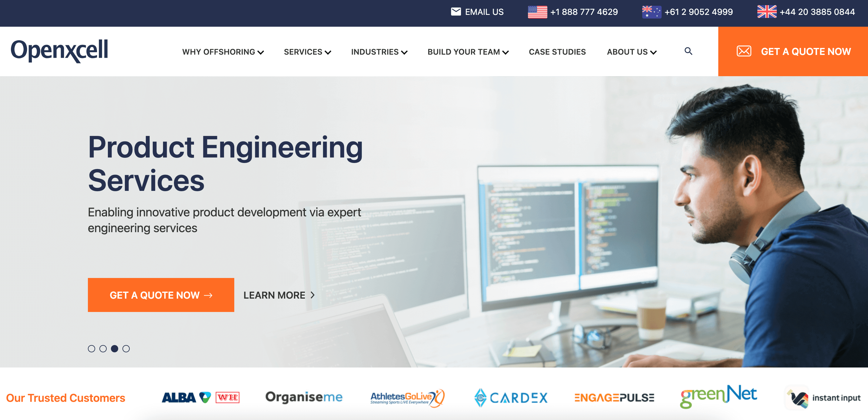Expand the Build Your Team dropdown
The width and height of the screenshot is (868, 420).
468,52
